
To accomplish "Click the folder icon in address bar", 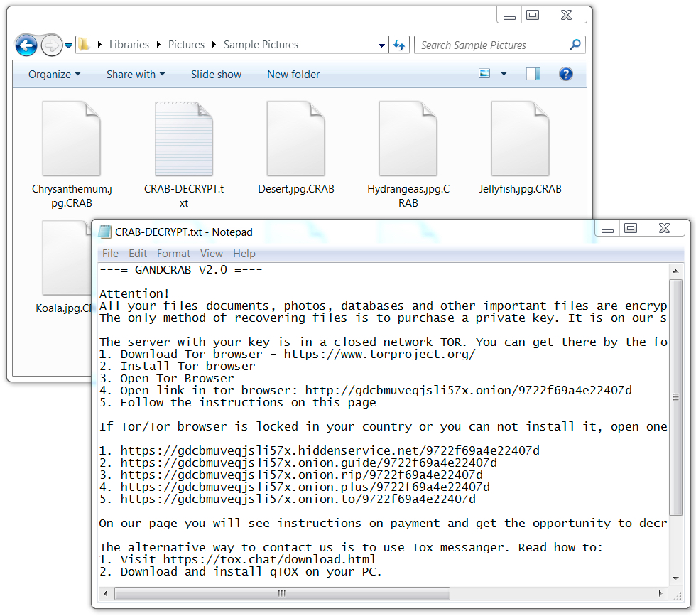I will [84, 45].
